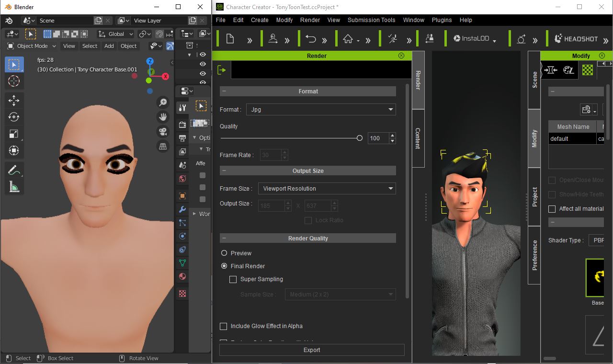The image size is (613, 364).
Task: Choose the Select Box tool in Blender
Action: 14,65
